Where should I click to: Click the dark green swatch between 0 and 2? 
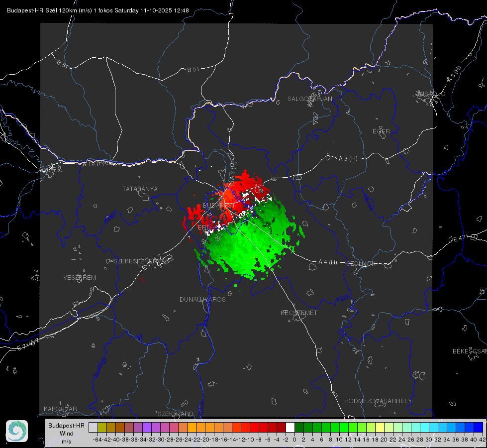pos(299,428)
